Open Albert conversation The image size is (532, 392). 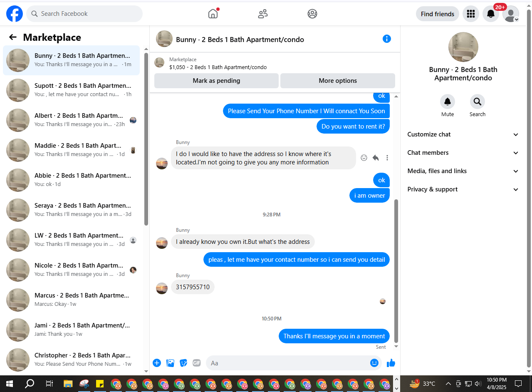click(x=72, y=120)
